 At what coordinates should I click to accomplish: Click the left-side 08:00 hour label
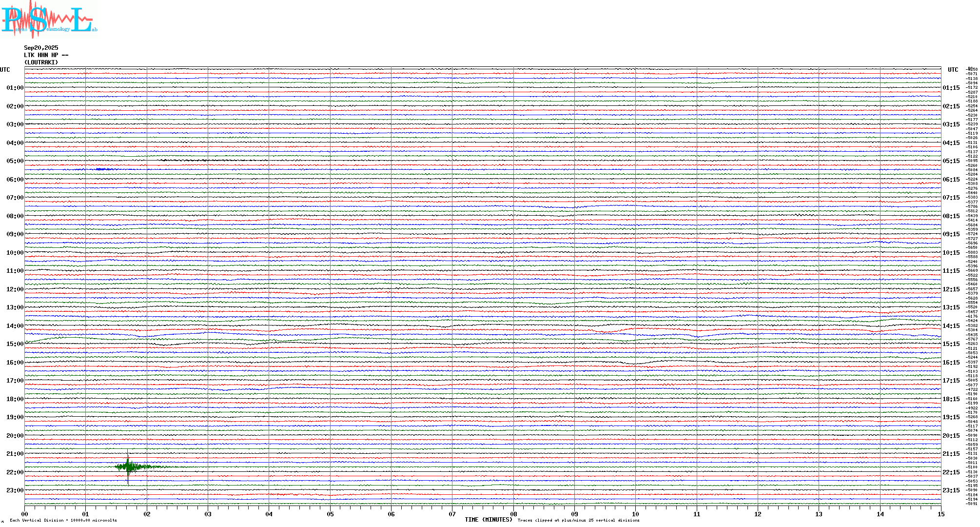pos(15,216)
